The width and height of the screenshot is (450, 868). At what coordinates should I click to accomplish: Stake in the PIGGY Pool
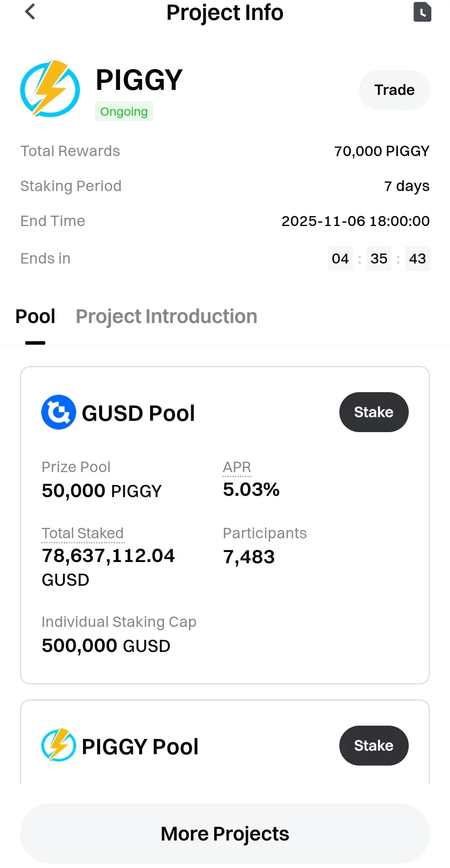point(374,745)
